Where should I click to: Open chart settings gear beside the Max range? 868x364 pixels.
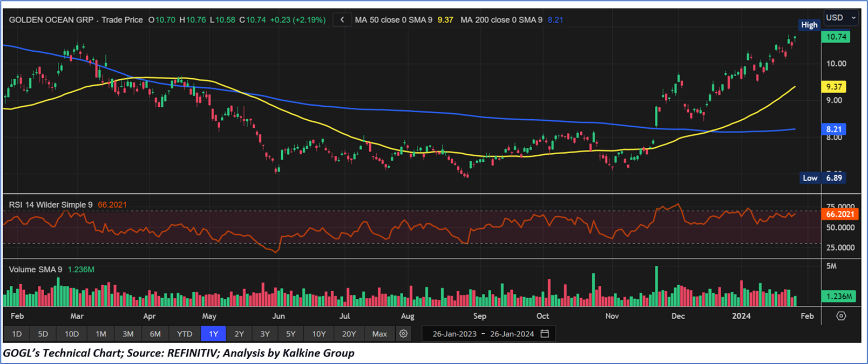[403, 334]
